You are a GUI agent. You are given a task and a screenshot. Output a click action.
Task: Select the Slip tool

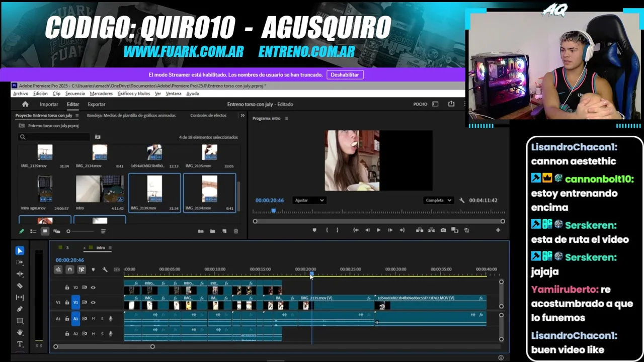(x=20, y=297)
